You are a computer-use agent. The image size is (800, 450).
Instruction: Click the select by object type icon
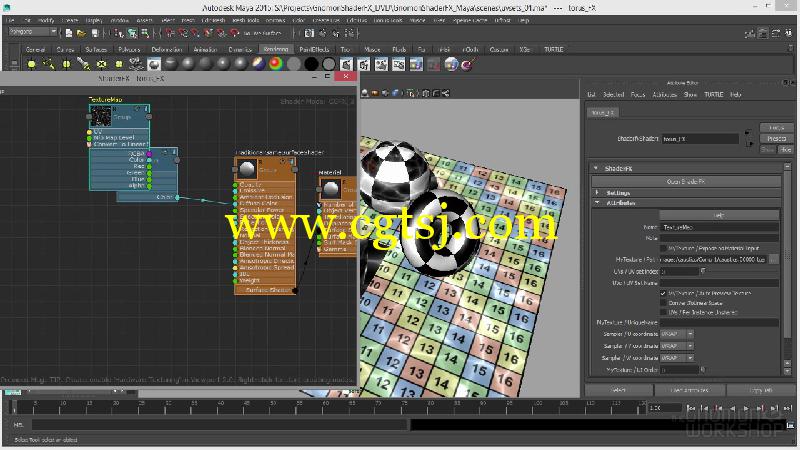(132, 33)
